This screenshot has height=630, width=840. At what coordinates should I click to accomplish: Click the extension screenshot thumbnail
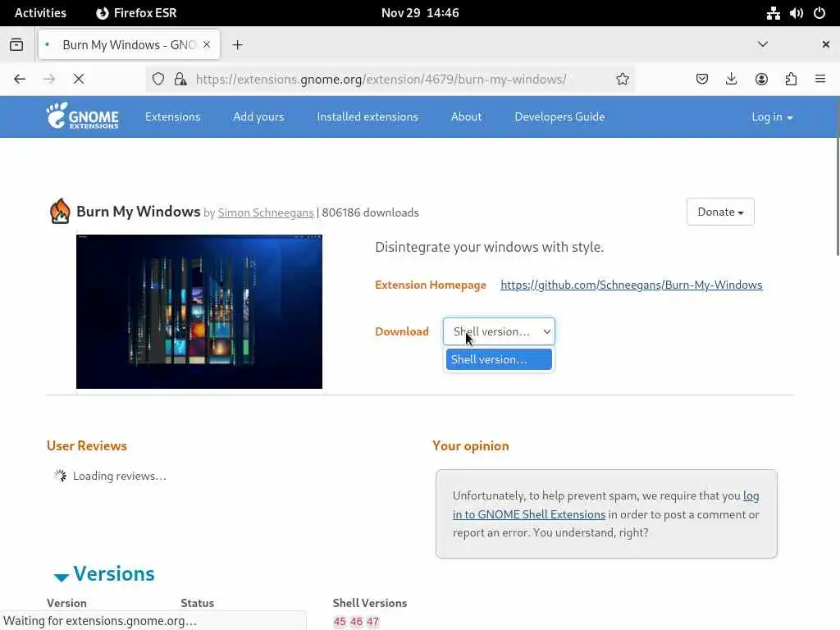coord(199,311)
